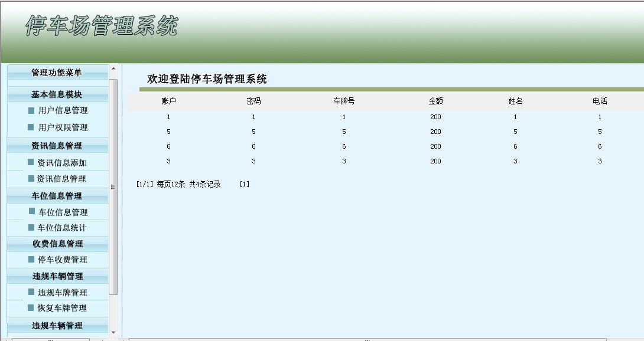The image size is (644, 341).
Task: Expand the last 违规车辆管理 header at the bottom
Action: click(57, 326)
